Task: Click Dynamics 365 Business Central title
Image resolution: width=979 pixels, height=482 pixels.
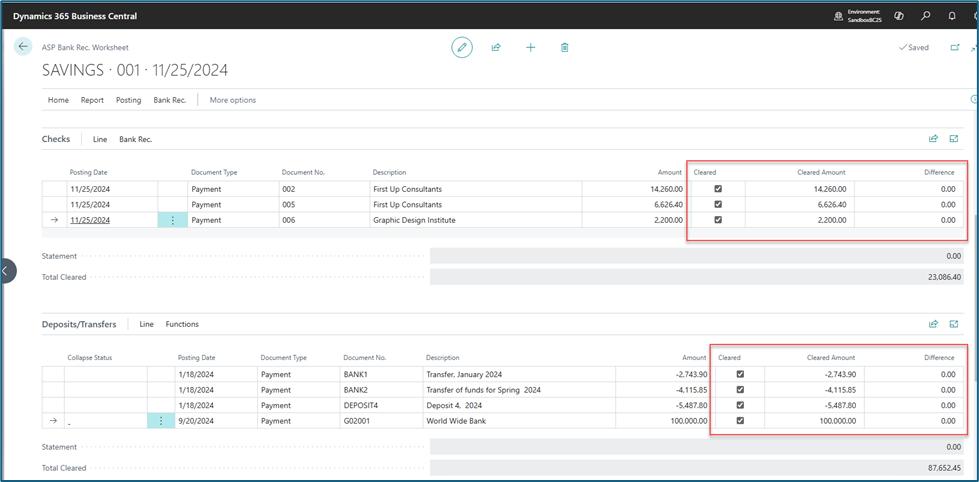Action: pyautogui.click(x=75, y=16)
